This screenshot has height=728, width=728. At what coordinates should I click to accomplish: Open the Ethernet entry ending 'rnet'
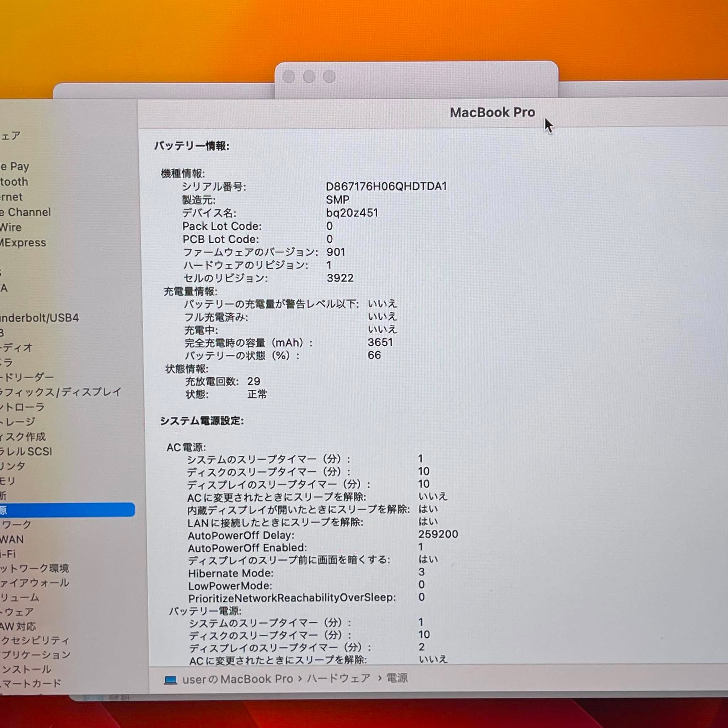point(11,197)
